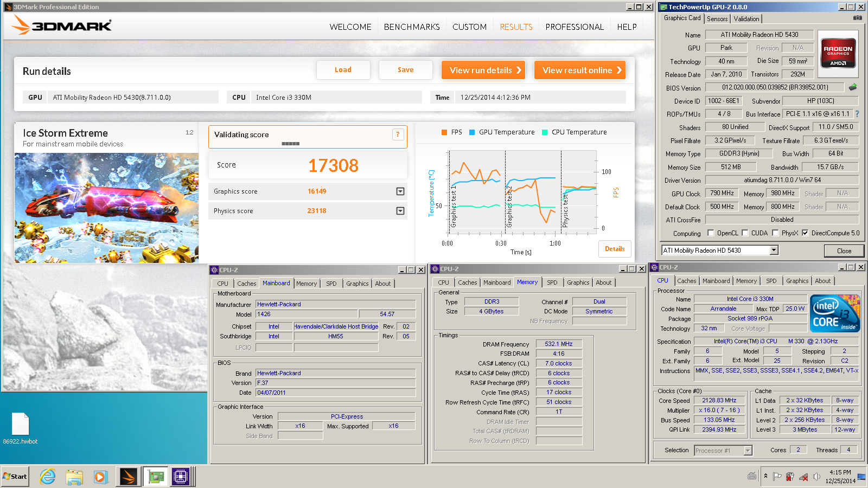Viewport: 868px width, 488px height.
Task: Click the GPU-Z screenshot camera icon
Action: (857, 18)
